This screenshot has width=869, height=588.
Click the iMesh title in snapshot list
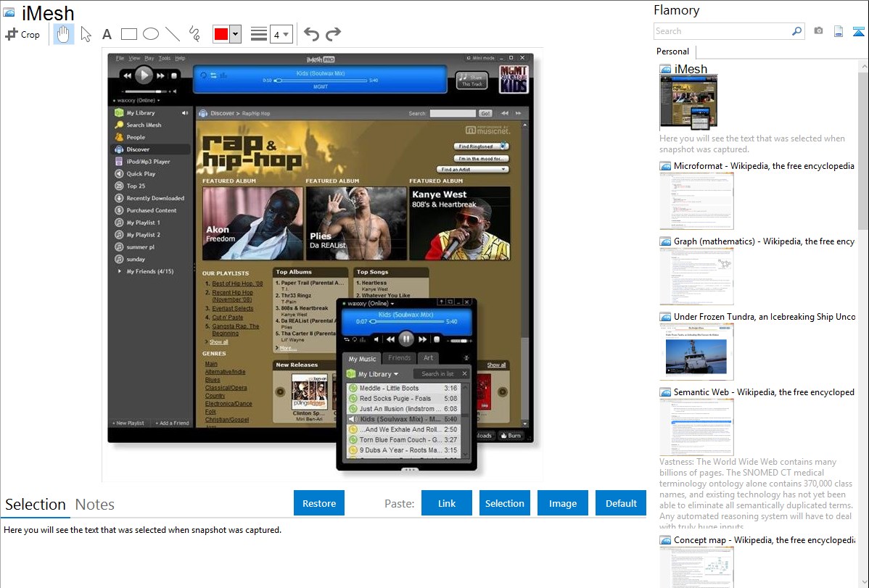tap(691, 69)
